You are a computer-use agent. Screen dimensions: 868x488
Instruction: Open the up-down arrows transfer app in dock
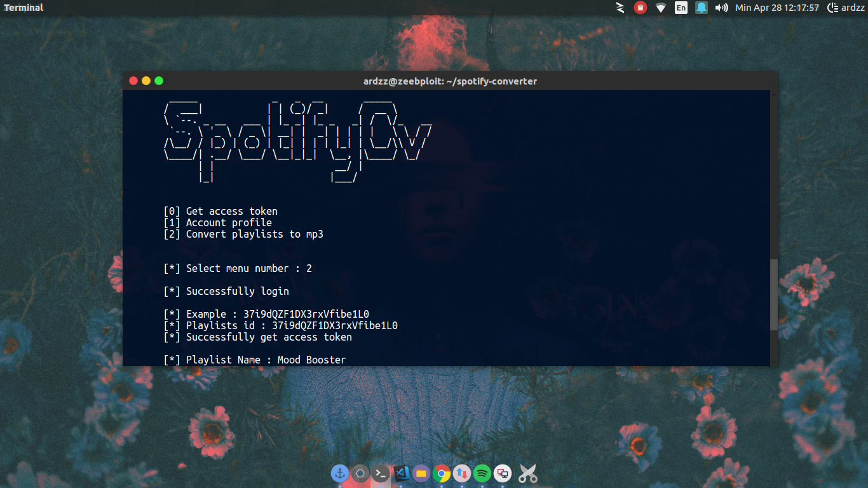[462, 473]
